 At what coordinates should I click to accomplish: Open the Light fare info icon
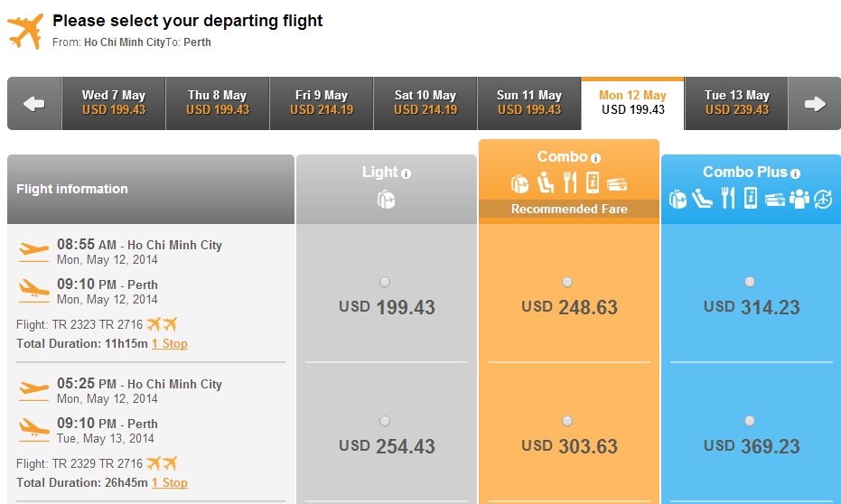[x=406, y=173]
